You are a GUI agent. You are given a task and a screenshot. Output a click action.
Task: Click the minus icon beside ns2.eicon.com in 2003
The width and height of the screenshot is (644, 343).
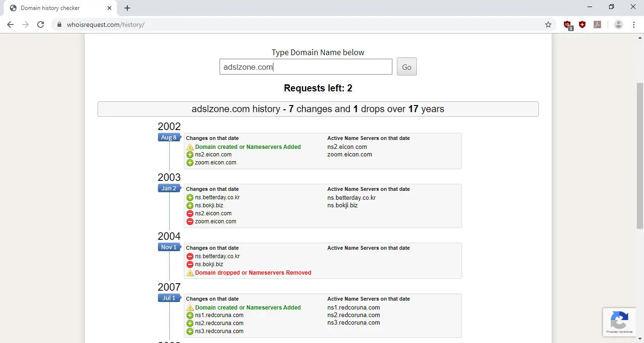click(190, 213)
